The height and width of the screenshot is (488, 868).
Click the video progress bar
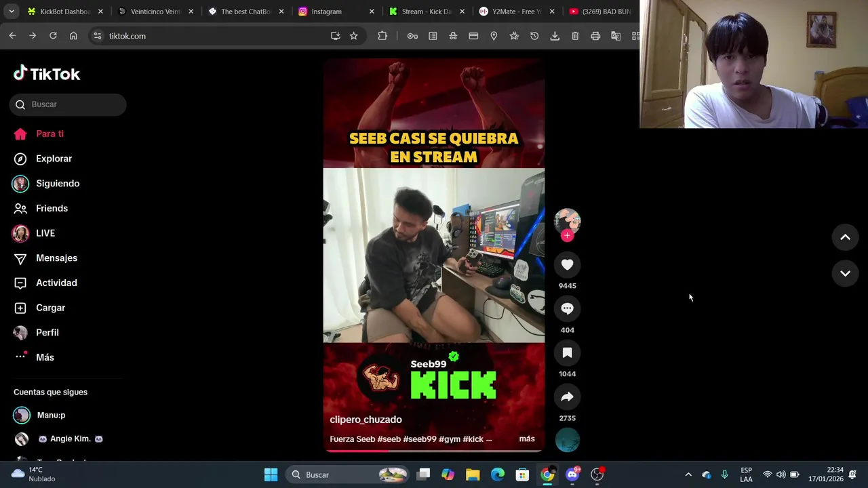[434, 451]
